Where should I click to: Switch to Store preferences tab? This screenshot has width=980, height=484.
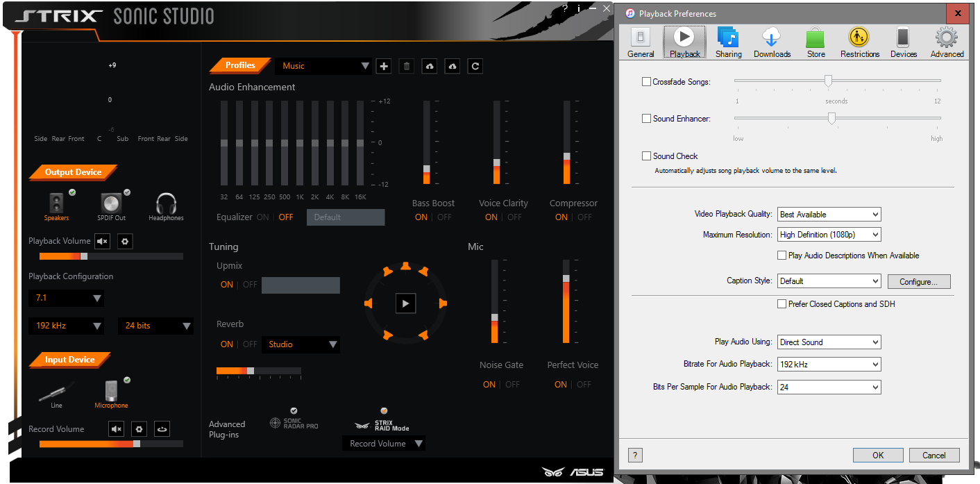coord(816,42)
